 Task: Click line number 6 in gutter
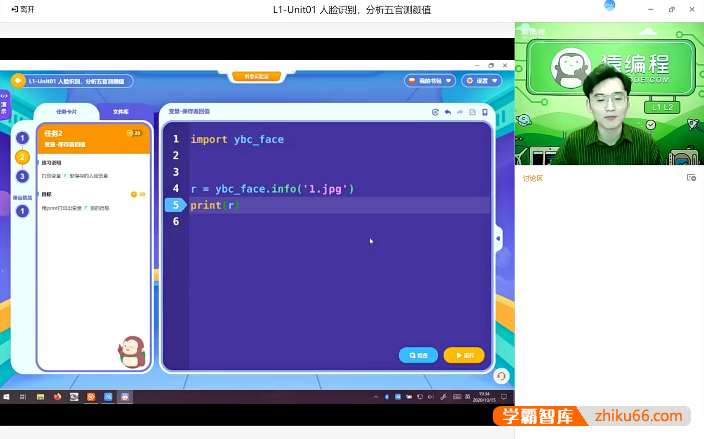176,221
